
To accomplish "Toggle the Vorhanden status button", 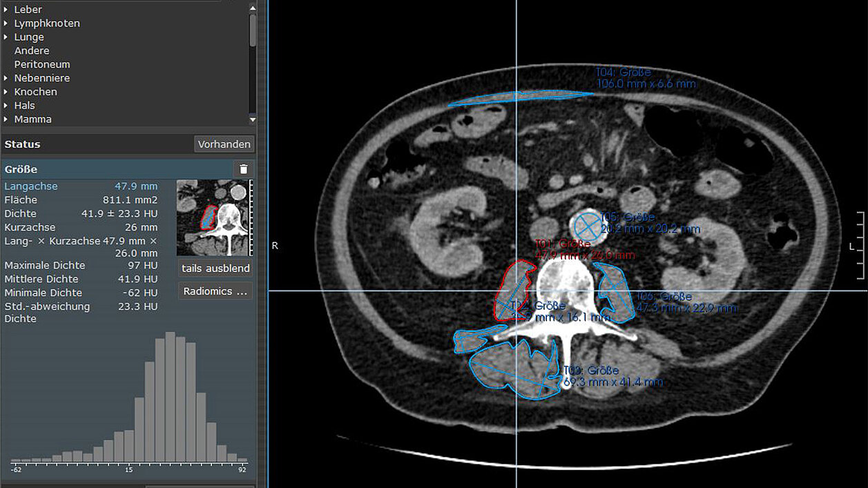I will pos(224,144).
